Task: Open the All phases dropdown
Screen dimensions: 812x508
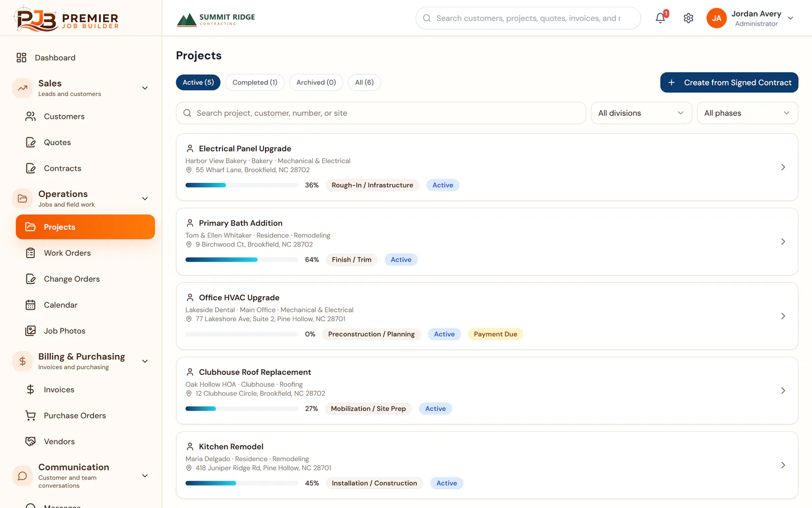Action: coord(747,113)
